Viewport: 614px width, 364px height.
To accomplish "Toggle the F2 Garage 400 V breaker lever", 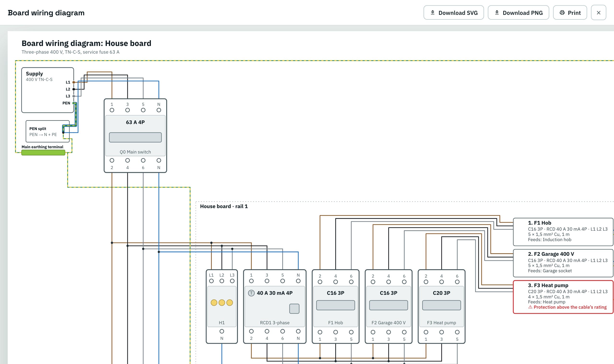I will (x=388, y=305).
